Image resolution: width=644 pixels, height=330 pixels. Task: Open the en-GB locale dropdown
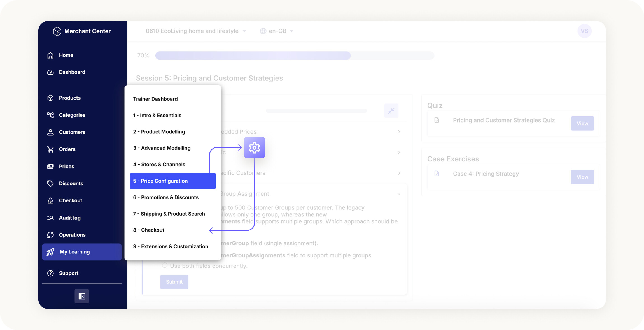[277, 31]
